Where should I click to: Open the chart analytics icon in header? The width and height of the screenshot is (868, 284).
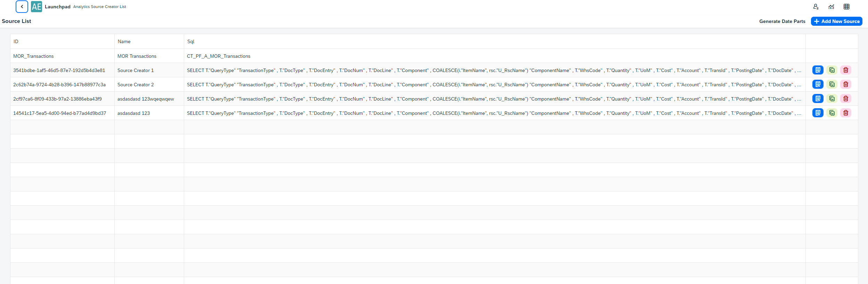tap(831, 7)
